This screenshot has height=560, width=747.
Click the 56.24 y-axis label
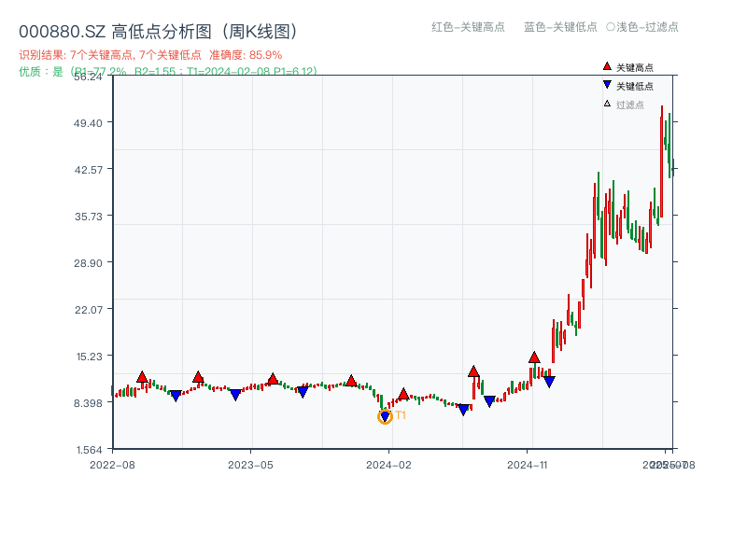point(88,77)
